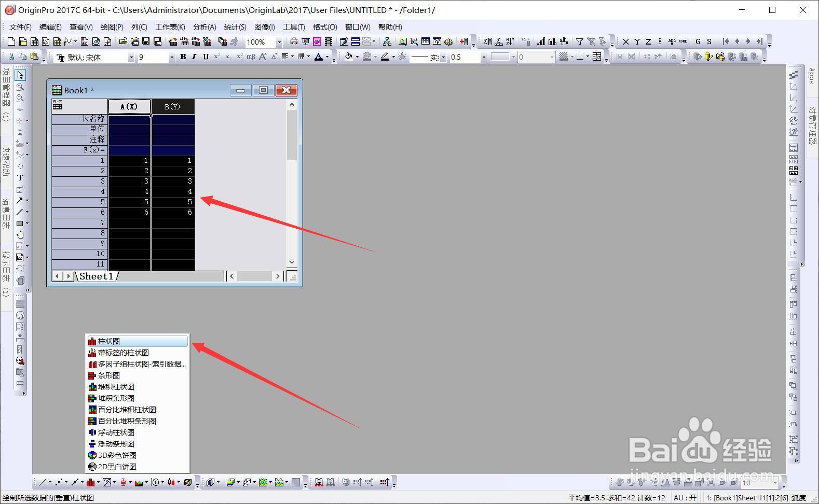819x504 pixels.
Task: Plot a line graph from the bottom toolbar
Action: pos(43,482)
